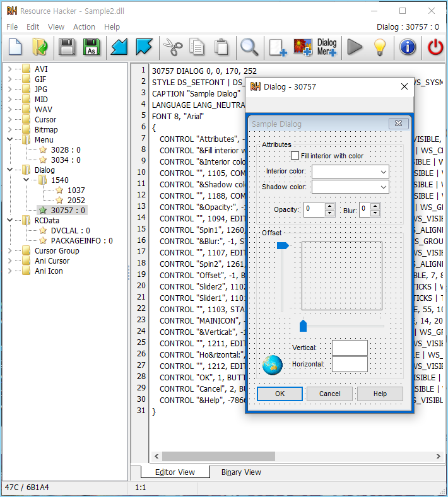Paste using the clipboard icon

pos(221,47)
